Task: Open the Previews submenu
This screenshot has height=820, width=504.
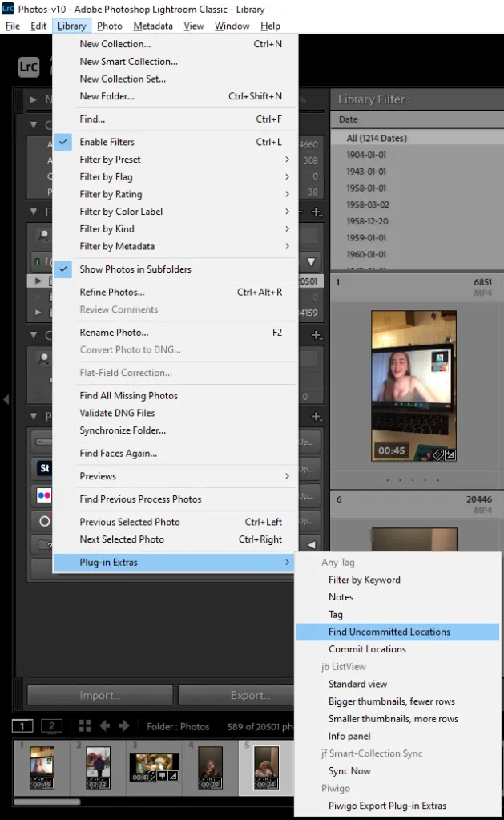Action: [98, 476]
